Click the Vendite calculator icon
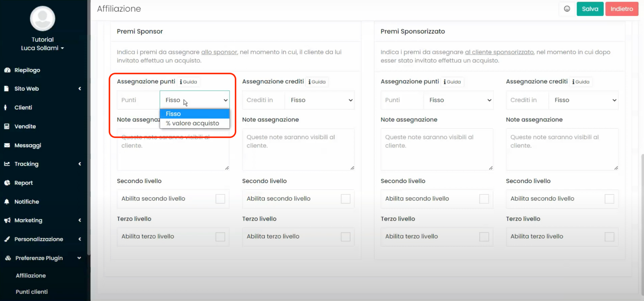The height and width of the screenshot is (301, 644). (x=7, y=127)
